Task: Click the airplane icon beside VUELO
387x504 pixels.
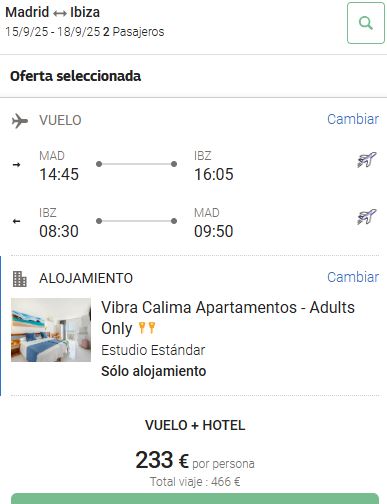Action: point(20,121)
